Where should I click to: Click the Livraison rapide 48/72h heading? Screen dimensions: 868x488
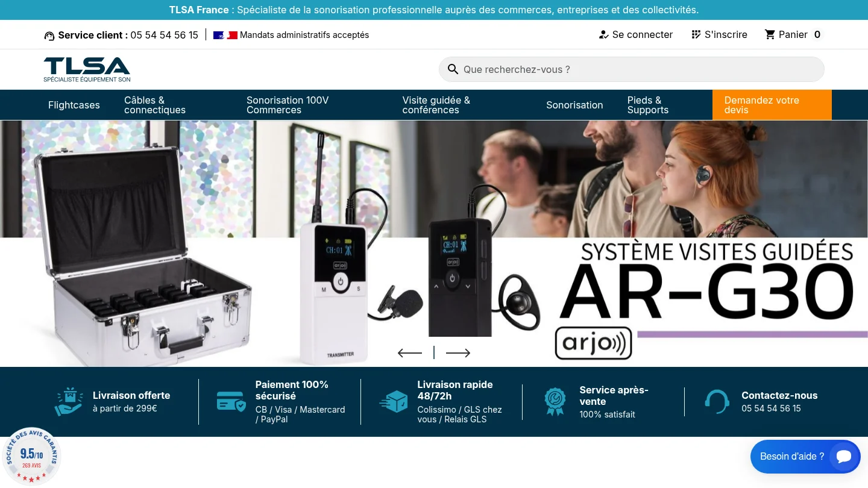click(x=455, y=390)
